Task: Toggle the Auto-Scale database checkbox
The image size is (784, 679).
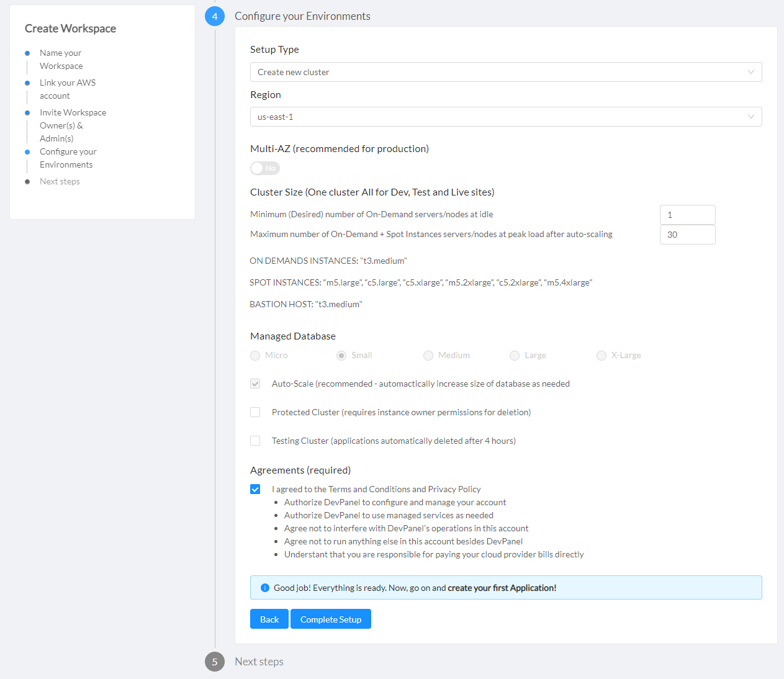Action: [x=255, y=384]
